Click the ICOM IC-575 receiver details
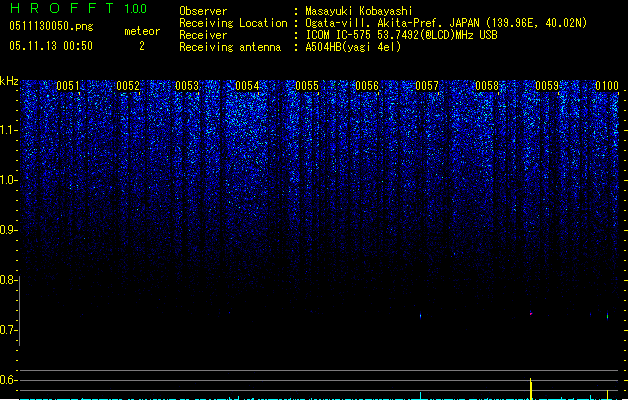The image size is (629, 400). 401,35
